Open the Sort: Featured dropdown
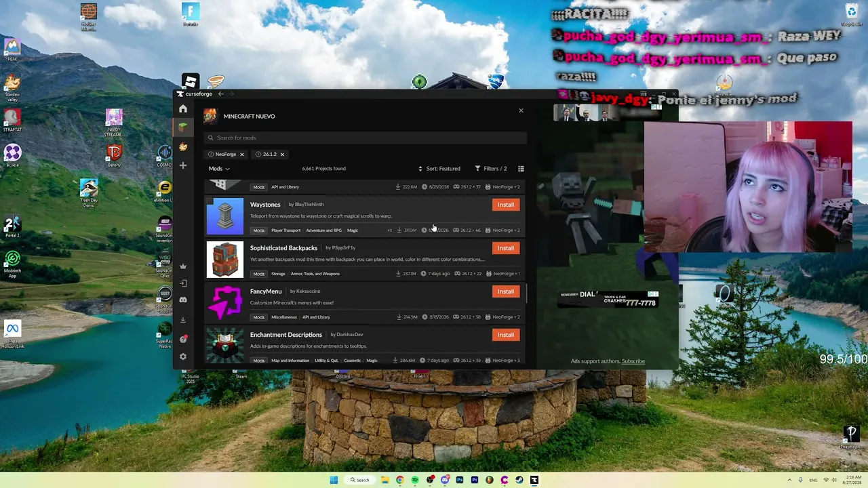 [x=439, y=169]
